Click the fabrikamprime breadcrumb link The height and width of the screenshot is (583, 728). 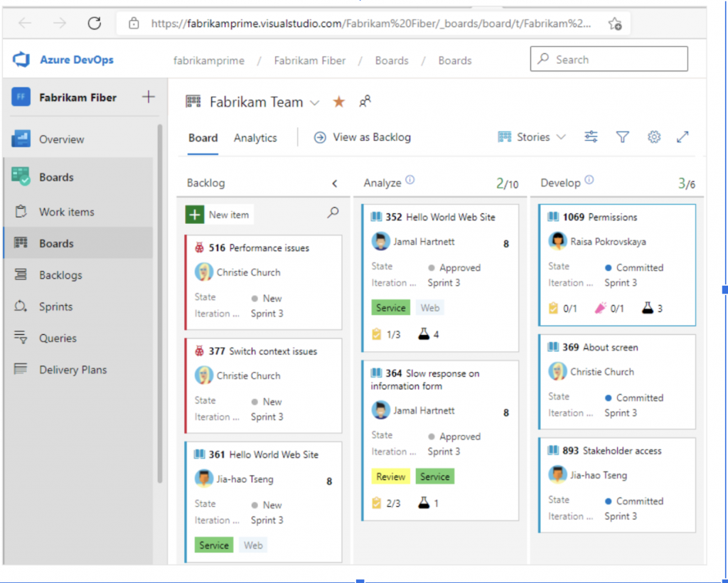click(x=209, y=60)
